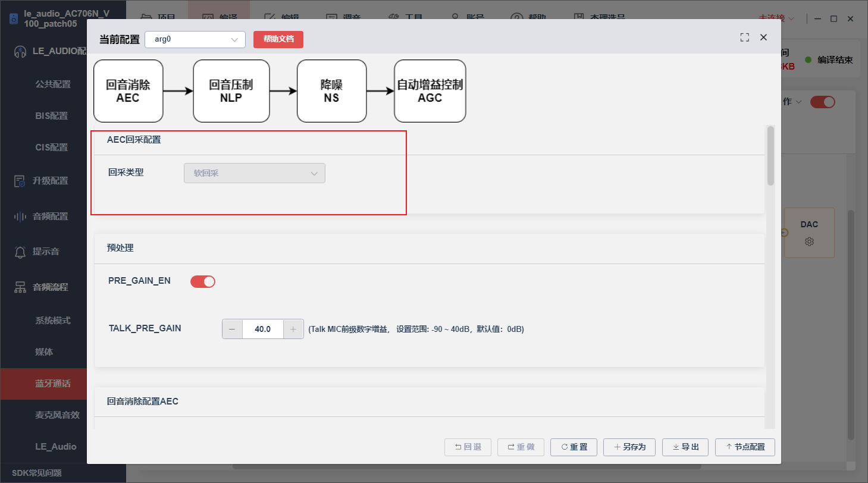Click the 导出 export button
Viewport: 868px width, 483px height.
pyautogui.click(x=685, y=447)
